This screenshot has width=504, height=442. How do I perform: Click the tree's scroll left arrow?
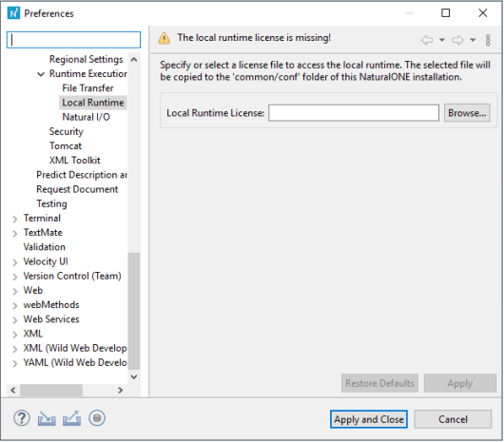(13, 391)
